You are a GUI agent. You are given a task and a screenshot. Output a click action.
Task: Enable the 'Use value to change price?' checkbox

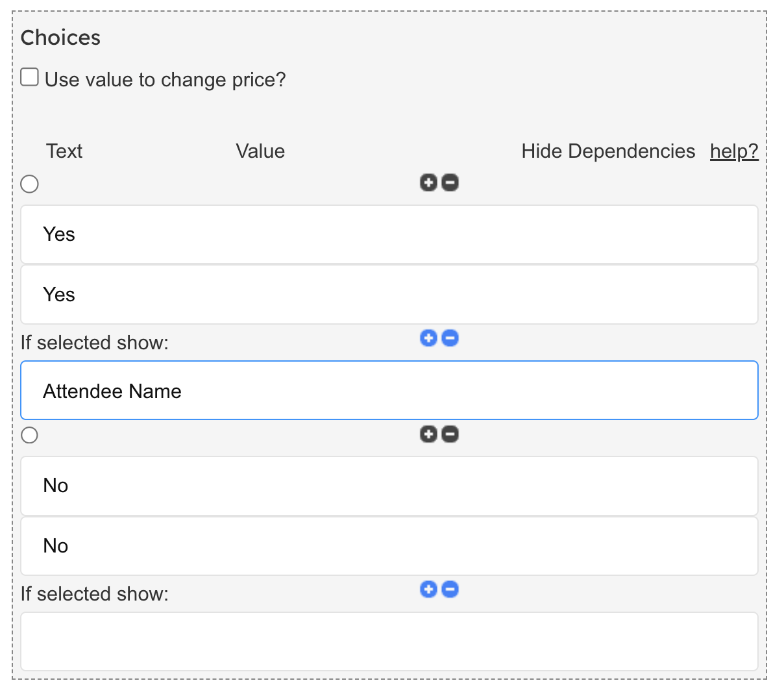pos(30,77)
